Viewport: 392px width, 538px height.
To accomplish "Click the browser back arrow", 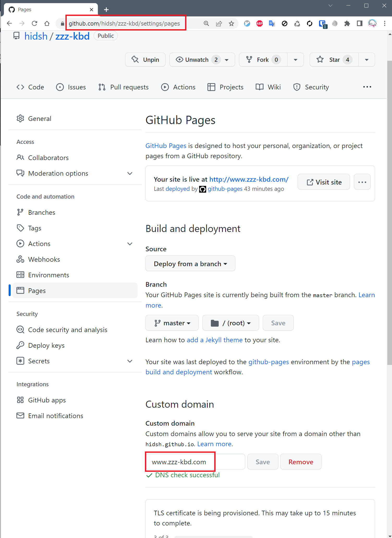I will (x=9, y=23).
